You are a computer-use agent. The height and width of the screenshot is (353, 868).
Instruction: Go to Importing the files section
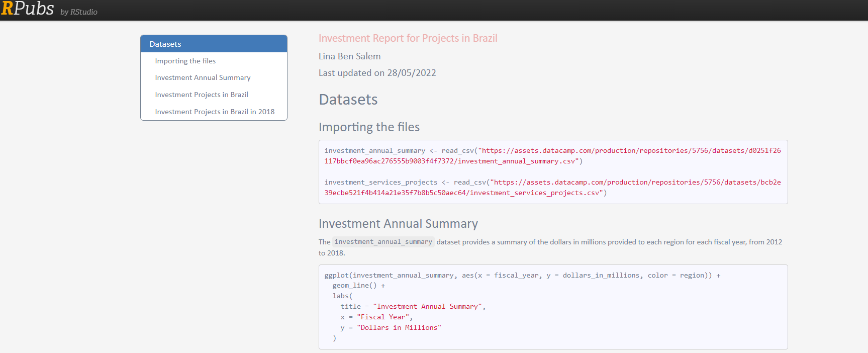[185, 61]
